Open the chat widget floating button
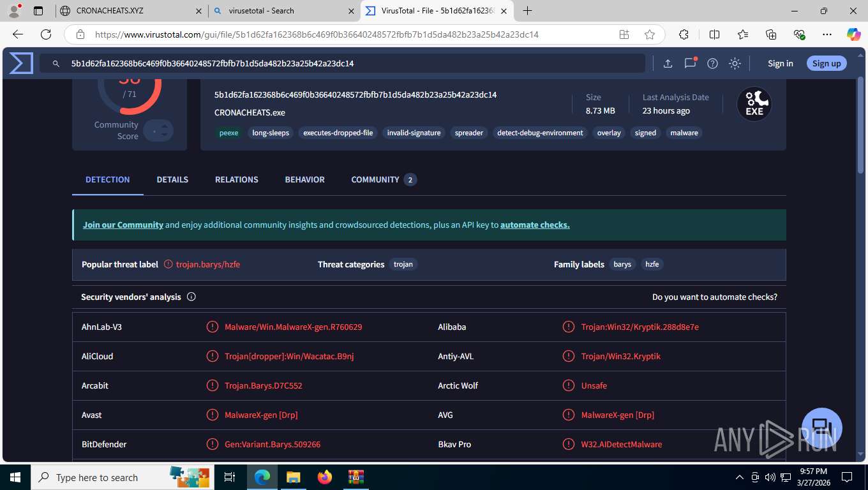Image resolution: width=868 pixels, height=490 pixels. [x=822, y=428]
